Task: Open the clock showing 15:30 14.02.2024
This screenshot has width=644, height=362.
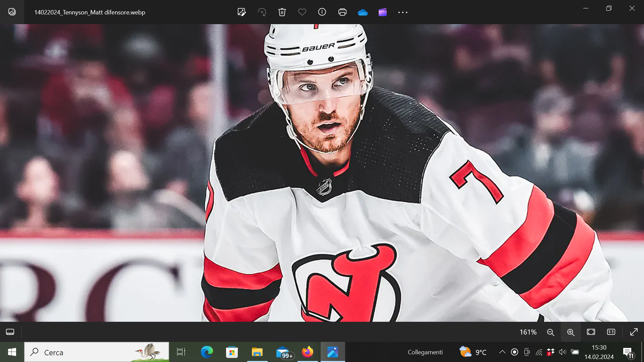Action: (599, 352)
